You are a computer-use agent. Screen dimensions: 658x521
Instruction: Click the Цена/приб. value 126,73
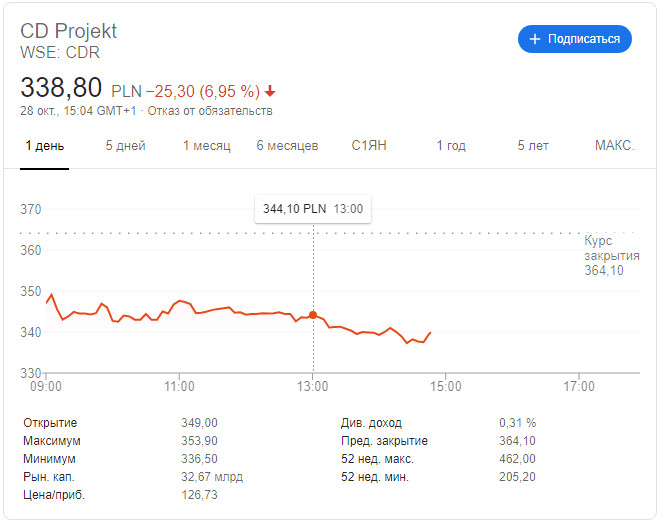pyautogui.click(x=199, y=495)
